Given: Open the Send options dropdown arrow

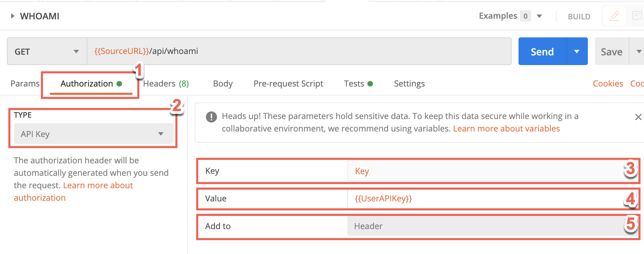Looking at the screenshot, I should point(577,52).
